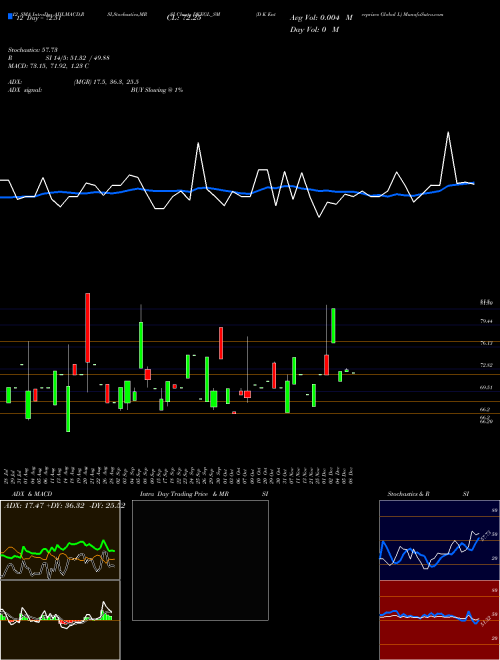
Task: Open the MACD histogram chart panel
Action: pyautogui.click(x=60, y=620)
